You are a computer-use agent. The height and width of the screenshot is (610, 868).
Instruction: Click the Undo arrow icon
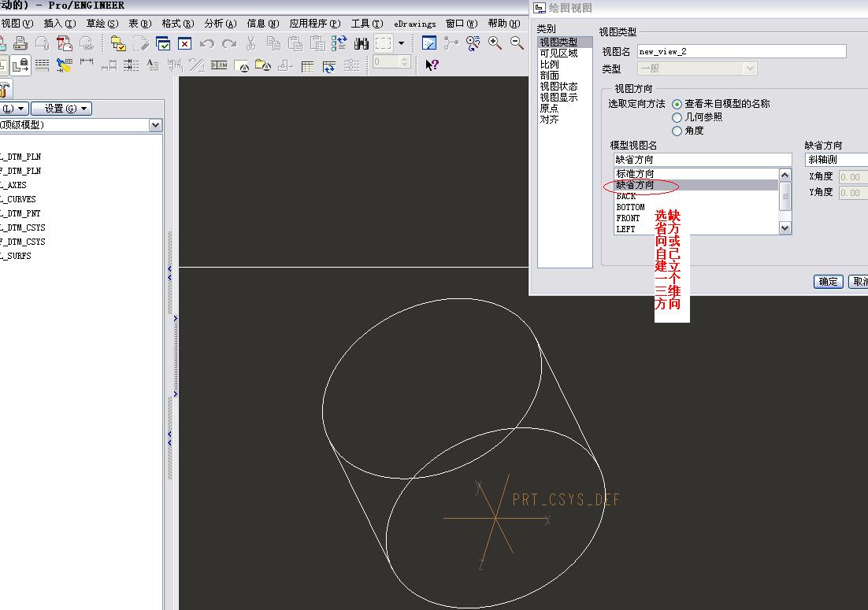point(206,43)
